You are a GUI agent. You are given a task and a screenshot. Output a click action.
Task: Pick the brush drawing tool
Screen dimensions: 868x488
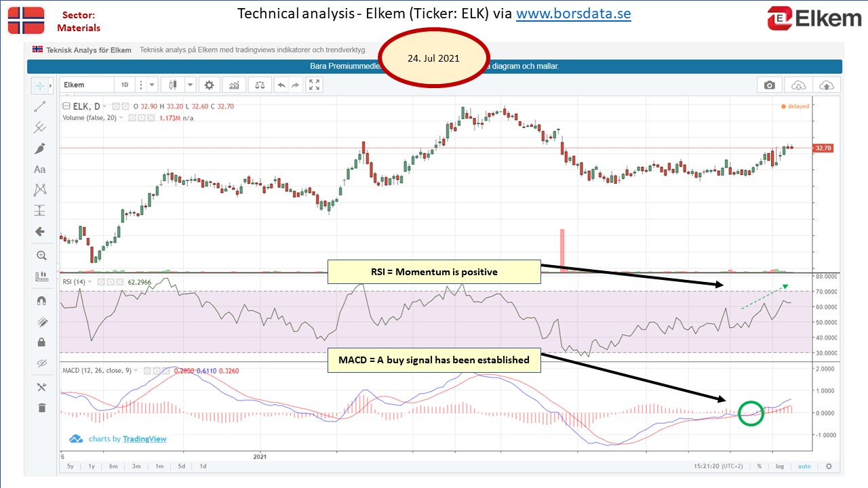click(40, 148)
